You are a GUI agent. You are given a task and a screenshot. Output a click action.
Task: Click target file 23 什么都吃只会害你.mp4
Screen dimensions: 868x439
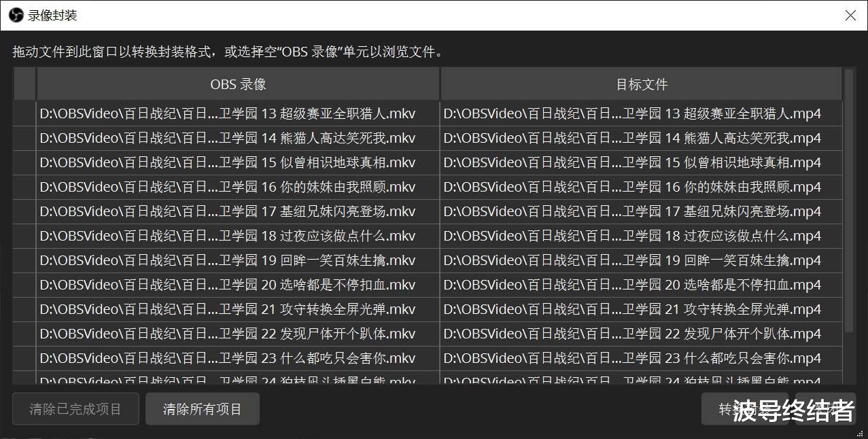click(642, 358)
